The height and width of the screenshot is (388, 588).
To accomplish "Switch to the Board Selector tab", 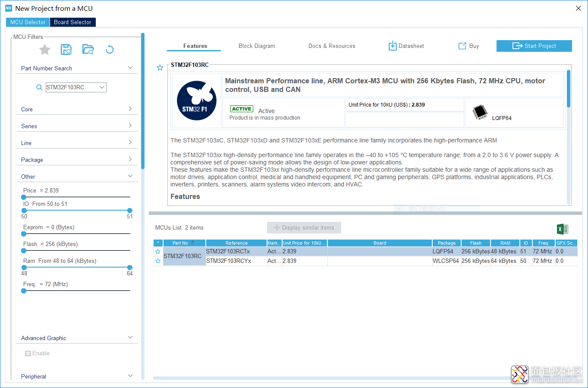I will click(72, 22).
